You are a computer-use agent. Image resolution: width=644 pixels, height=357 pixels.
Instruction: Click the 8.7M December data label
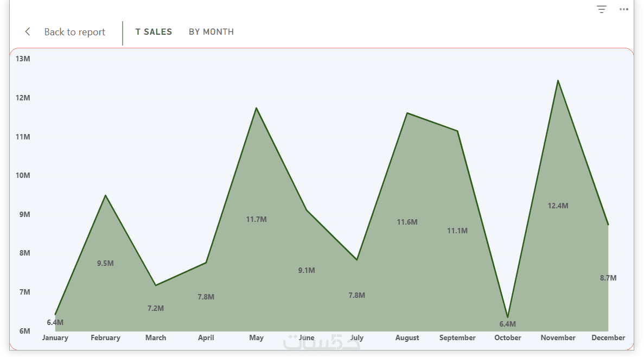click(608, 278)
